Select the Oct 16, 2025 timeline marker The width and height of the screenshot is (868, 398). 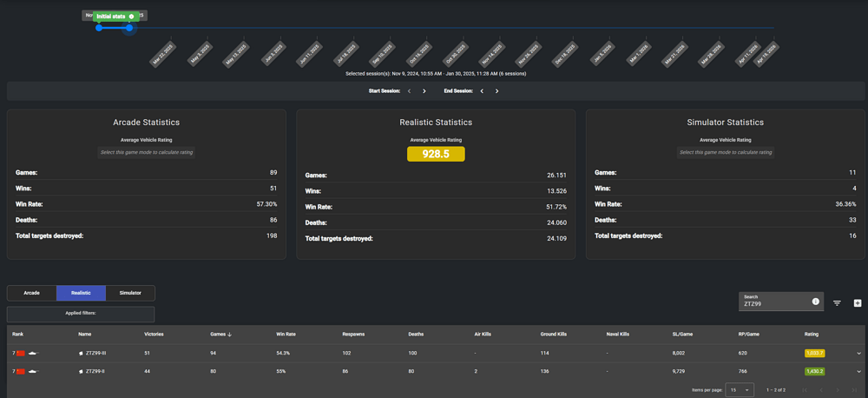click(418, 55)
